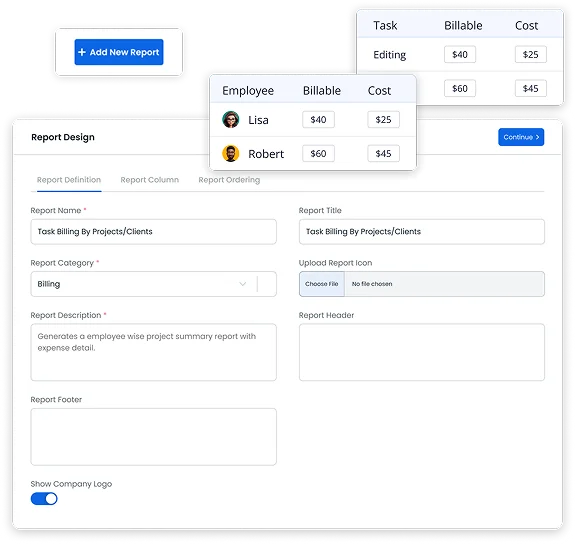This screenshot has height=544, width=575.
Task: Switch to the Report Ordering tab
Action: point(229,180)
